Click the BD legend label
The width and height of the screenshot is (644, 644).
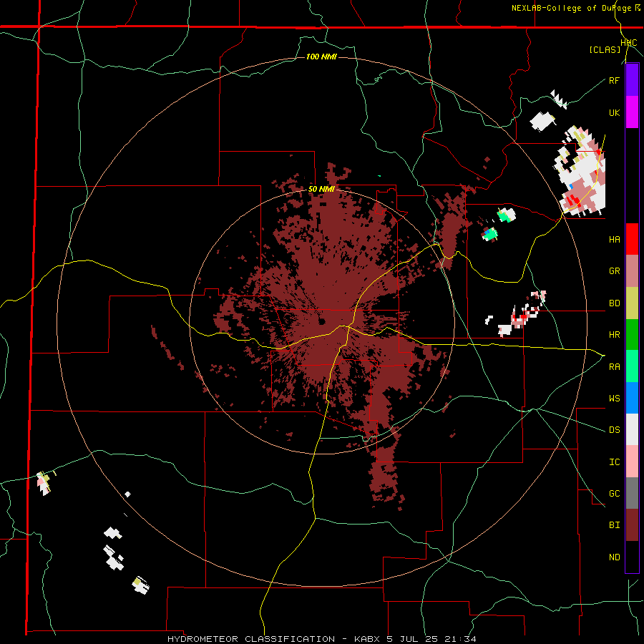[614, 303]
